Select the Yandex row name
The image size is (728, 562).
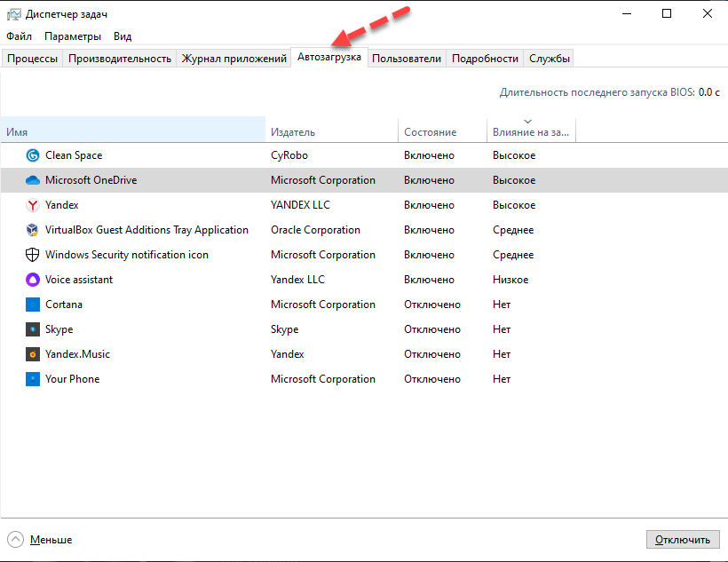click(x=62, y=205)
